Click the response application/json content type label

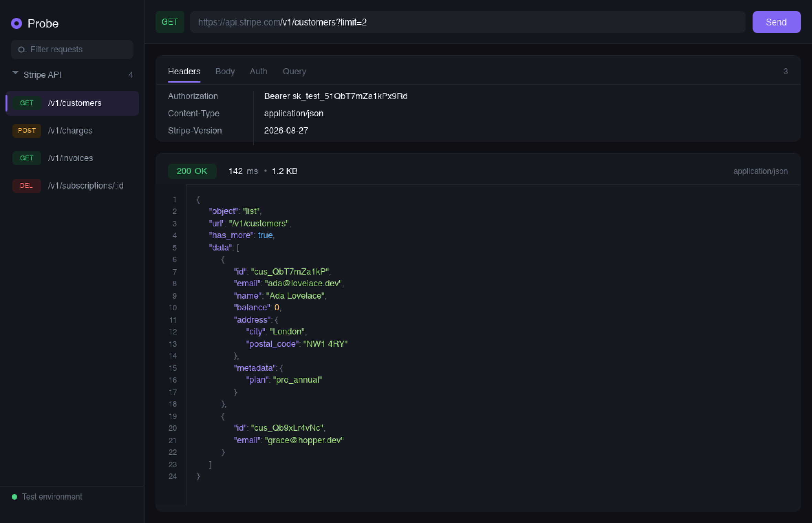(x=760, y=171)
